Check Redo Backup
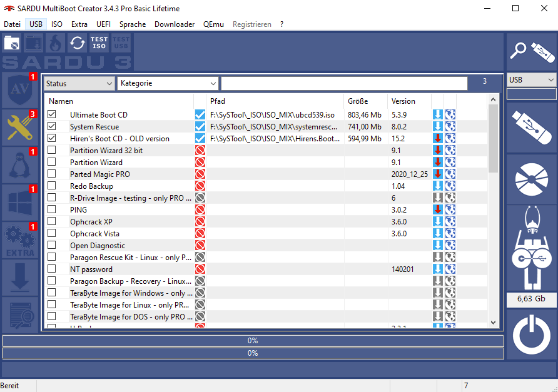 tap(51, 186)
